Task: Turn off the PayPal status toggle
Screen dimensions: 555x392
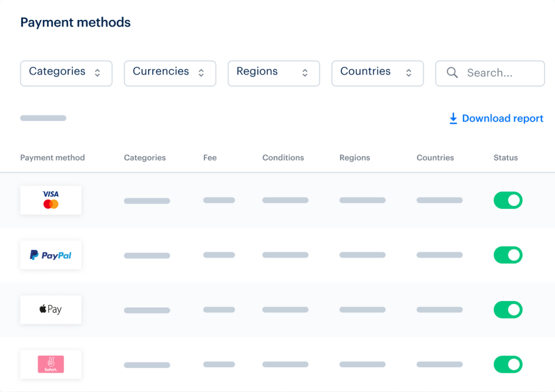Action: point(508,255)
